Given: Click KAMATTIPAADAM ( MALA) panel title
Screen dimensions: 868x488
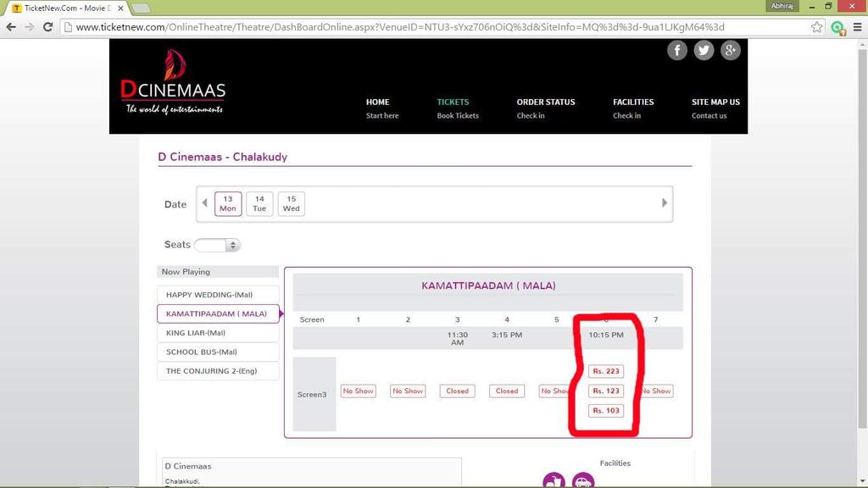Looking at the screenshot, I should (x=488, y=286).
